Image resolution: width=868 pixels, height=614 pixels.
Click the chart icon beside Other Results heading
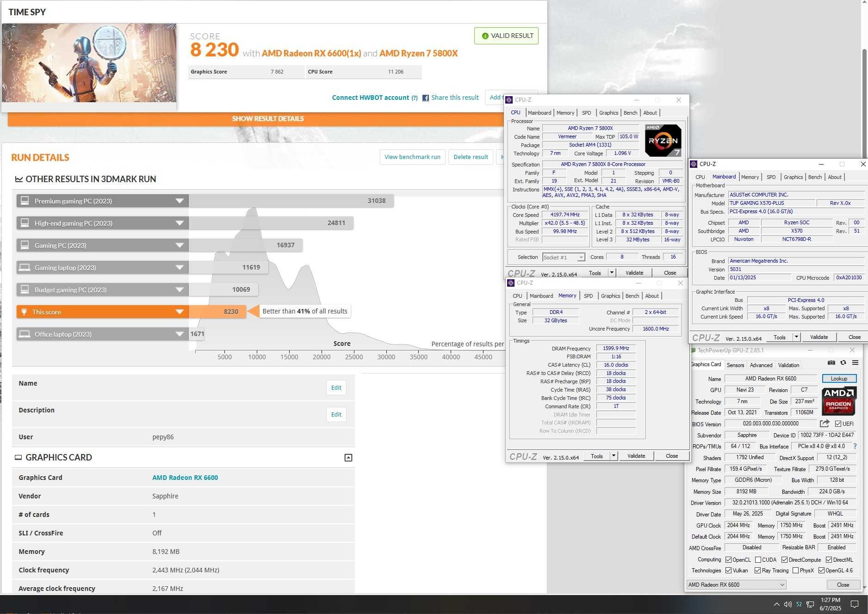coord(19,179)
